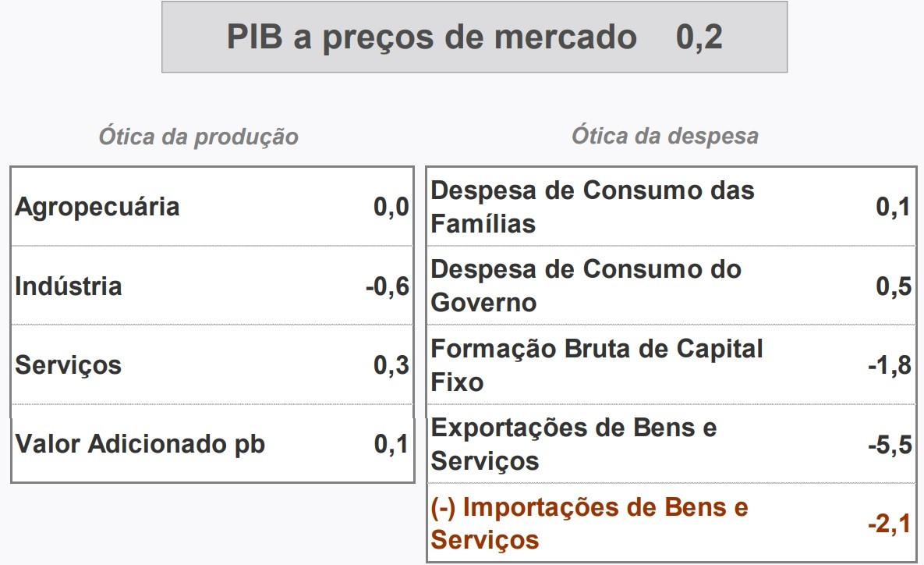Screen dimensions: 924x565
Task: Click the red Importações value -2,1
Action: [890, 524]
